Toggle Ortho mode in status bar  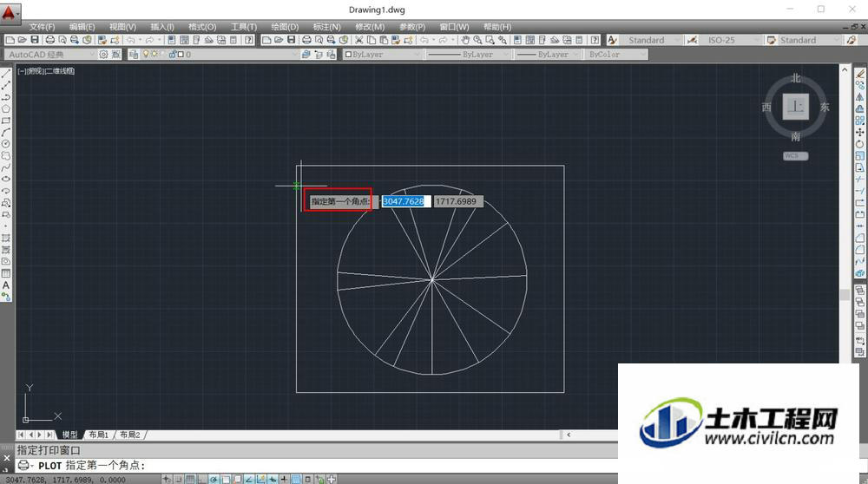coord(202,479)
